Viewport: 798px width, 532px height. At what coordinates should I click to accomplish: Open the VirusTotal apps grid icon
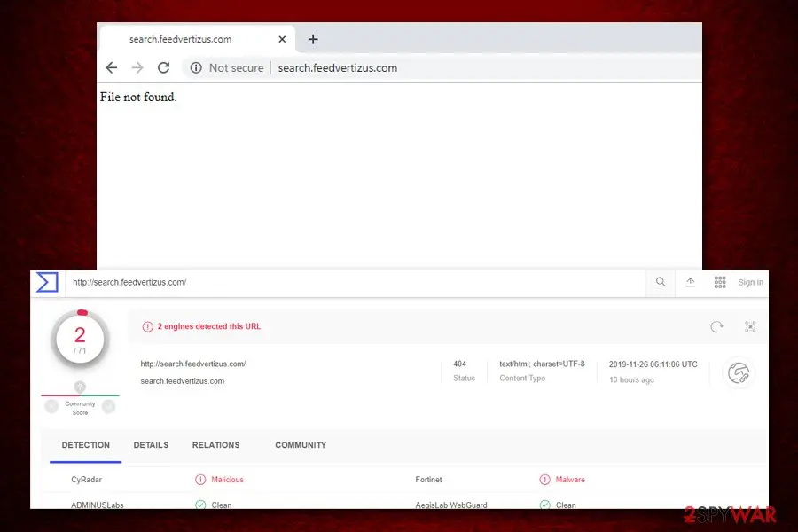coord(720,282)
